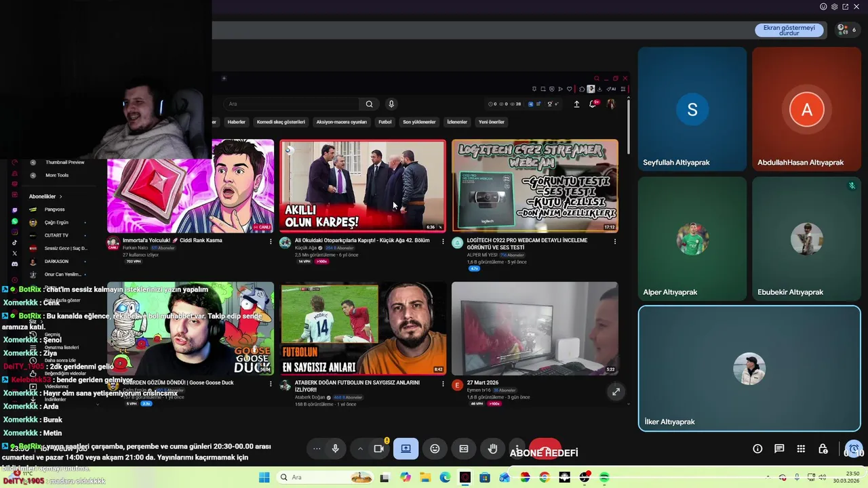Open the Spotify taskbar icon

pyautogui.click(x=604, y=477)
